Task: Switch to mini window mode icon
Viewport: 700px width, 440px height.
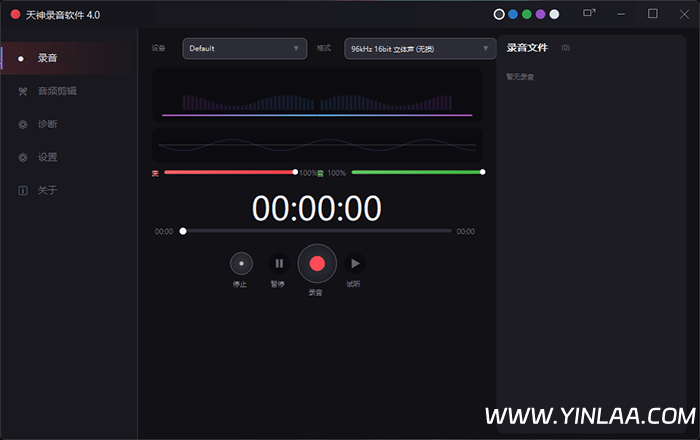Action: pos(589,13)
